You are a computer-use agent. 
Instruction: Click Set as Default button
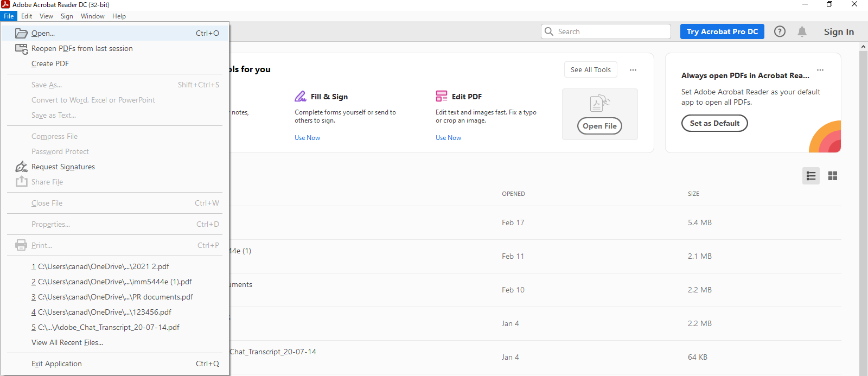pyautogui.click(x=714, y=123)
